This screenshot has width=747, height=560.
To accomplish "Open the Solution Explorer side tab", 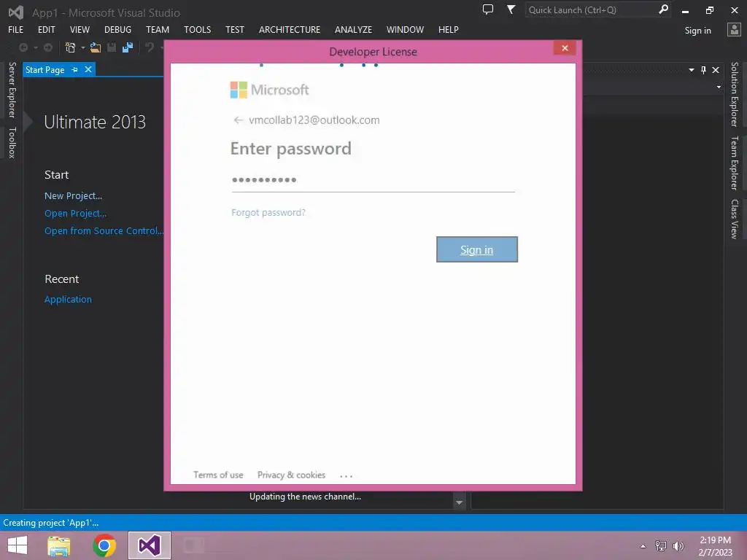I will [735, 94].
